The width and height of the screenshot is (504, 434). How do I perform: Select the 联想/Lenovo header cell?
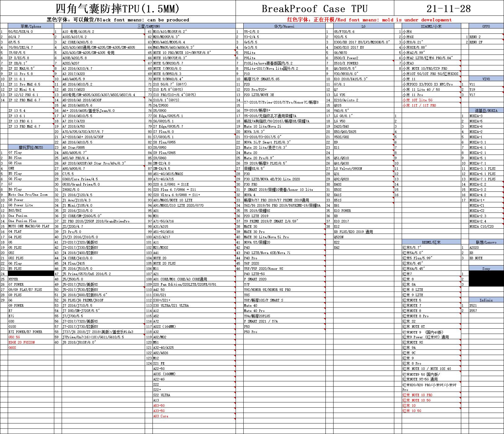tap(486, 242)
